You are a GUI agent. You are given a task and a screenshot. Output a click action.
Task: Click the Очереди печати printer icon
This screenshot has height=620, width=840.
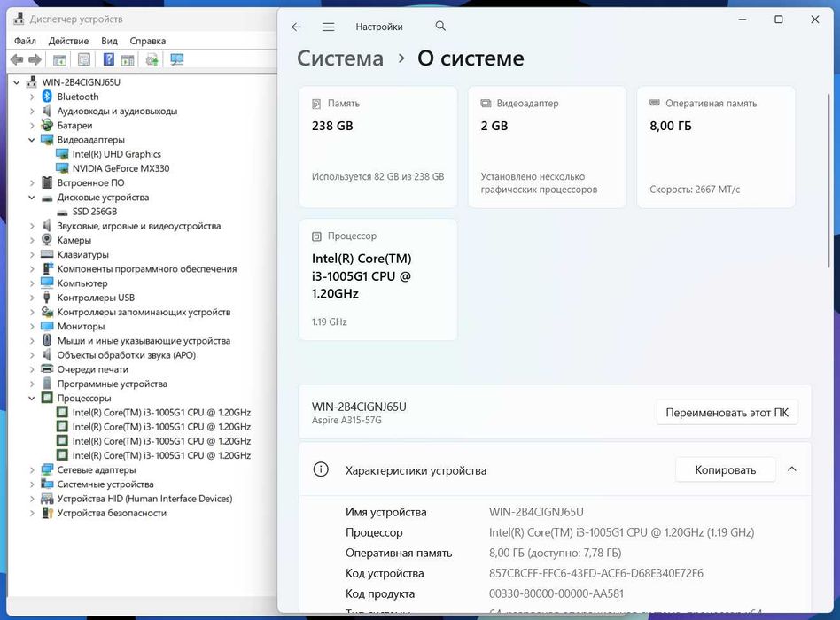47,369
